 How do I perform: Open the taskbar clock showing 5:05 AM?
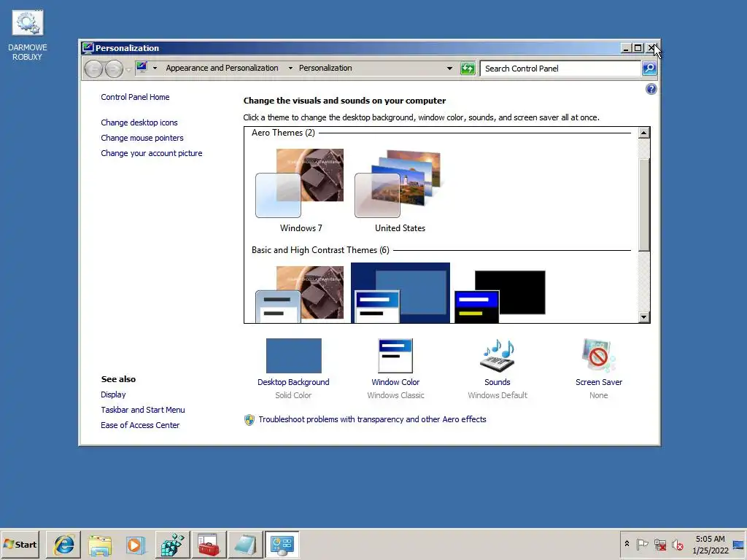point(710,544)
